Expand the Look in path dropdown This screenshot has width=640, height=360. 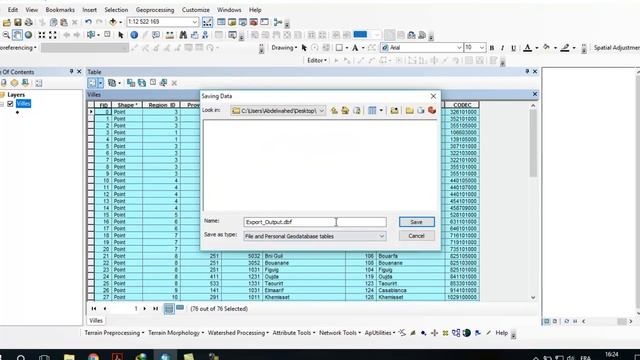(322, 111)
